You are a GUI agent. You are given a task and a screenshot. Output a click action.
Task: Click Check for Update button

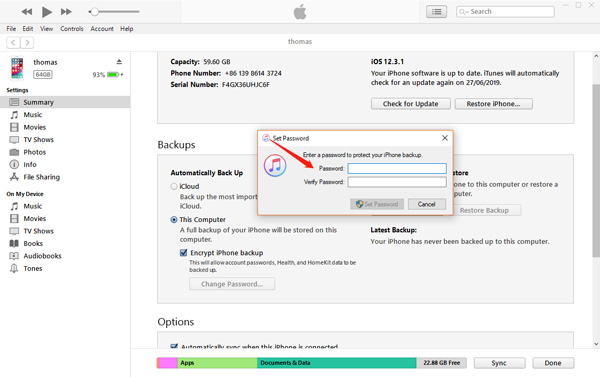(411, 104)
